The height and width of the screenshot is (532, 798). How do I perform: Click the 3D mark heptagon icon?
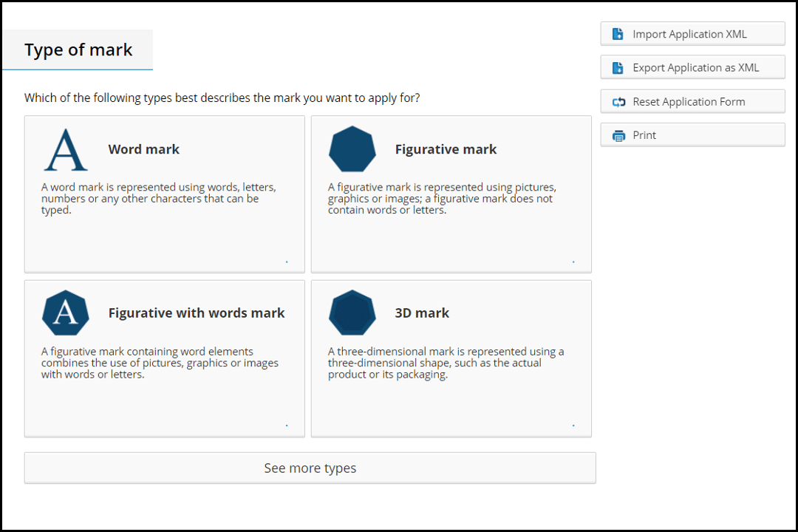(352, 313)
